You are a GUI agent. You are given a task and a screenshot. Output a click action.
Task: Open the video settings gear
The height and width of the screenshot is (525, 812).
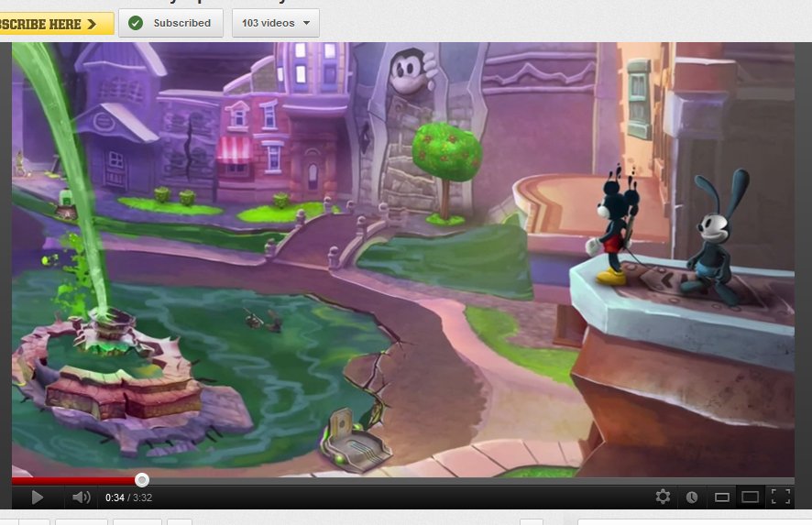(x=663, y=497)
